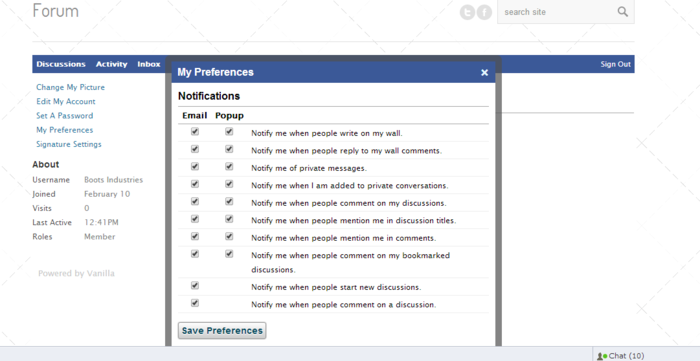Close the My Preferences dialog
700x361 pixels.
click(484, 73)
